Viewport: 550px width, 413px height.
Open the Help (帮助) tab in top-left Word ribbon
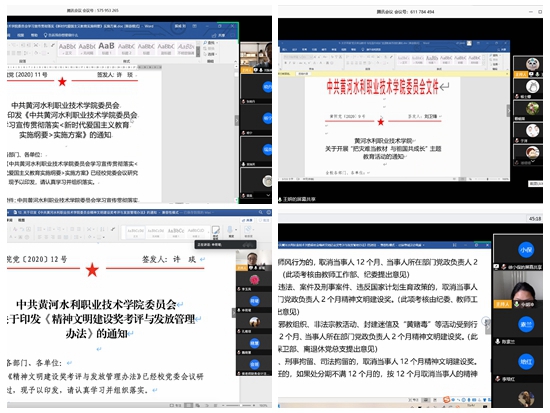click(x=34, y=35)
